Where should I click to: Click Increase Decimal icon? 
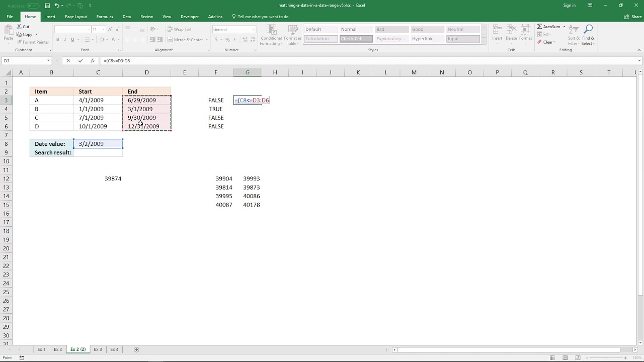click(x=244, y=40)
